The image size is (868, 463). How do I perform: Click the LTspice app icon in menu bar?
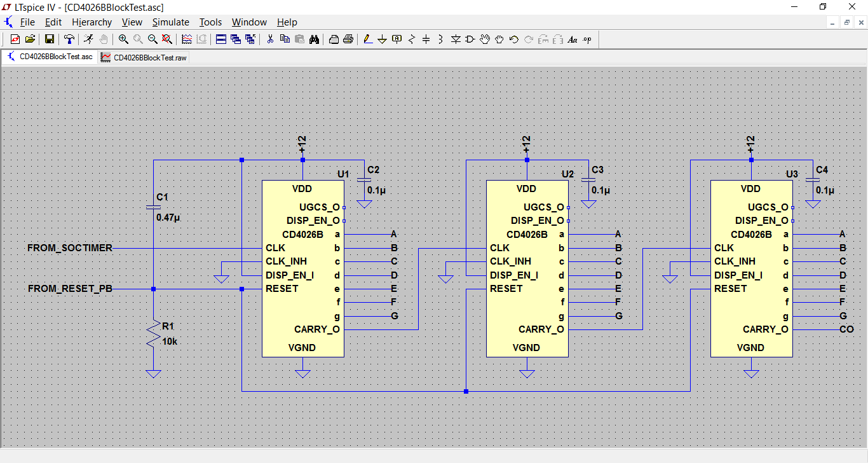[8, 22]
